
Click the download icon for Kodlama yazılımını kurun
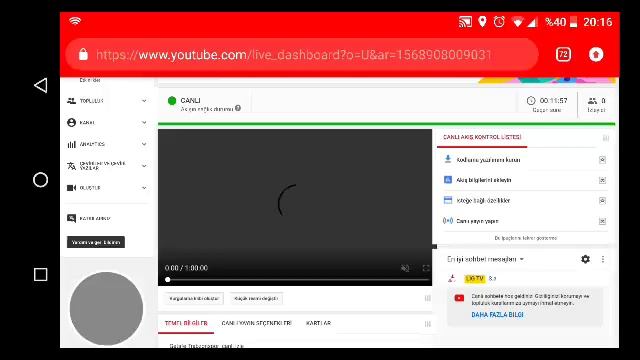448,159
